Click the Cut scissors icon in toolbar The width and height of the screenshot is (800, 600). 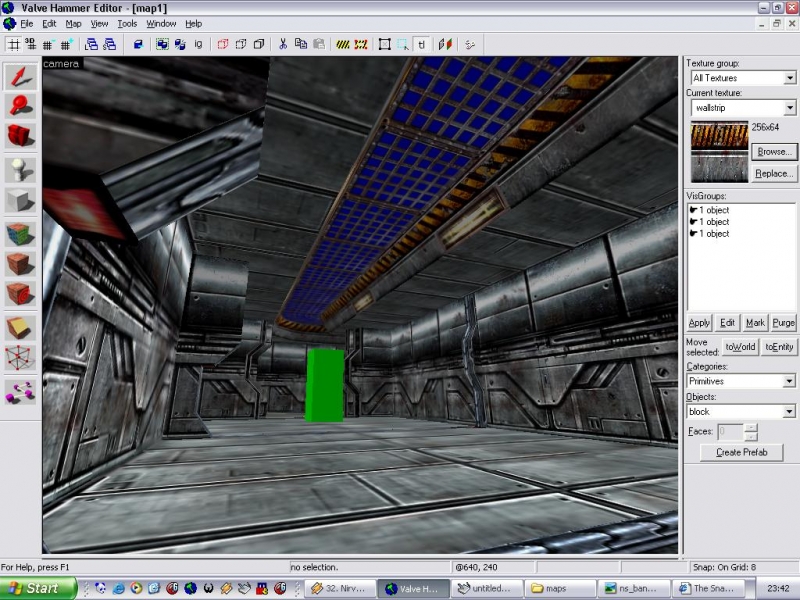point(284,44)
